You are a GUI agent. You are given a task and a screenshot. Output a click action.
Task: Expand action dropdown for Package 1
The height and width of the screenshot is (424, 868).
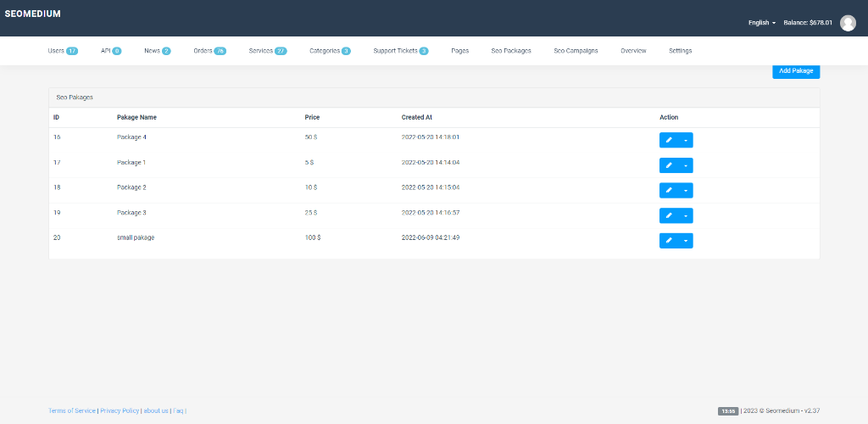coord(686,165)
